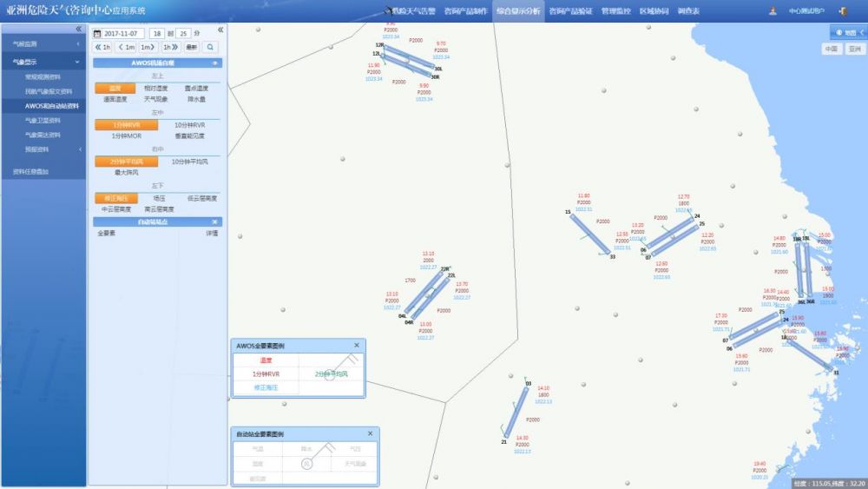Image resolution: width=868 pixels, height=489 pixels.
Task: Click the user avatar icon in header
Action: [773, 11]
